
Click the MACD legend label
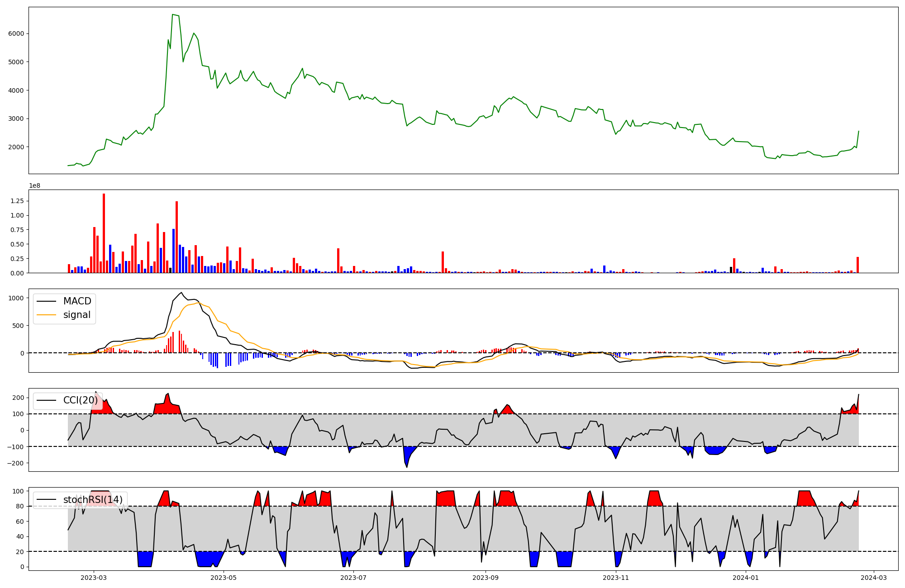coord(77,301)
